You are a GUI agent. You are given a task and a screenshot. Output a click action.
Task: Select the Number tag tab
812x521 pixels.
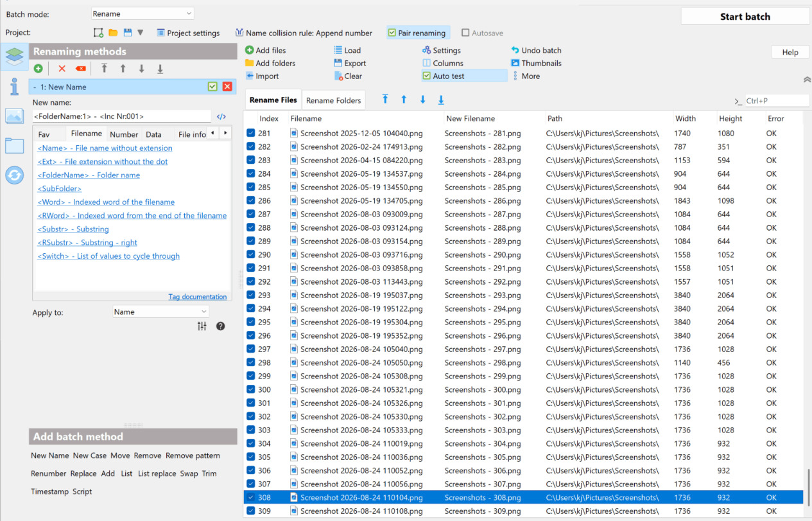coord(124,134)
